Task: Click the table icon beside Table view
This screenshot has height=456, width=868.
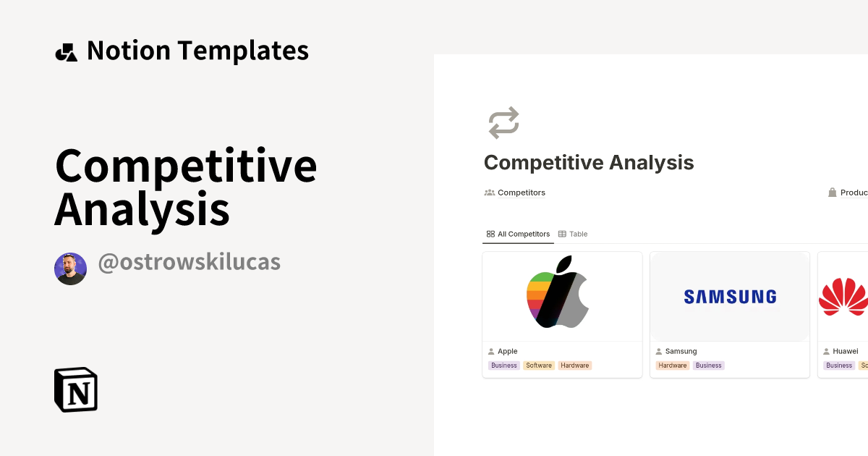Action: pyautogui.click(x=561, y=234)
